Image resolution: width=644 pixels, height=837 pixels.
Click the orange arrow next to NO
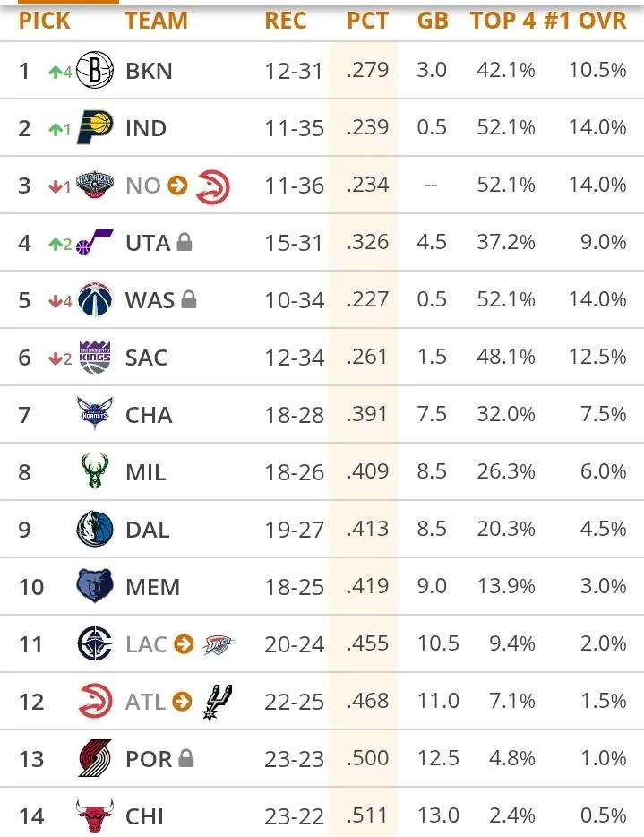(x=177, y=186)
